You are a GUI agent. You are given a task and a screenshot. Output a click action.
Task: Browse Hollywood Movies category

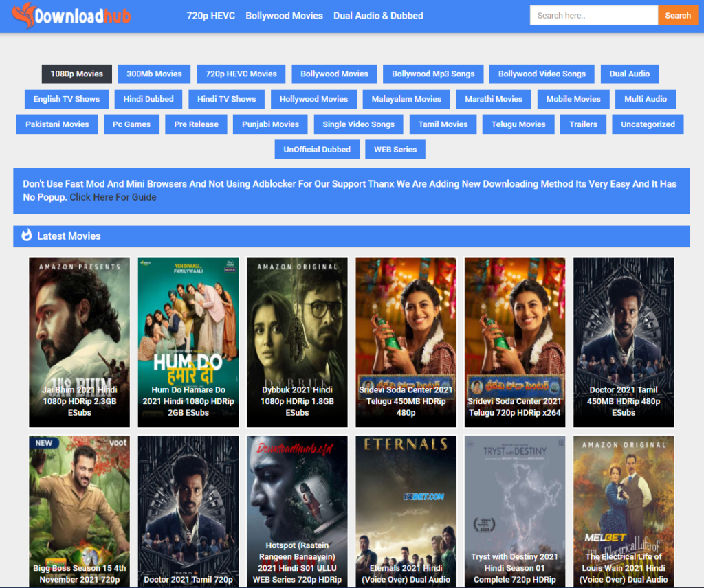[x=313, y=99]
